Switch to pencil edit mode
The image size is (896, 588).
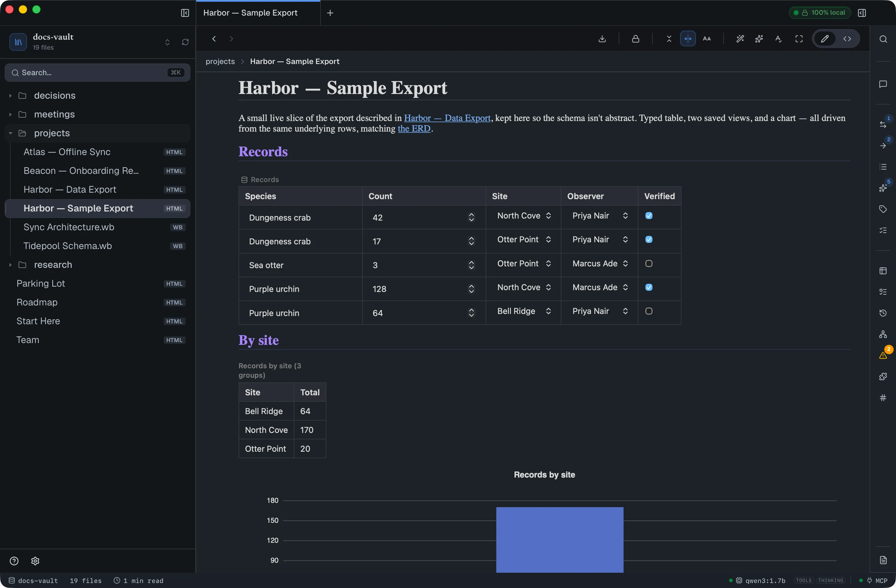825,39
